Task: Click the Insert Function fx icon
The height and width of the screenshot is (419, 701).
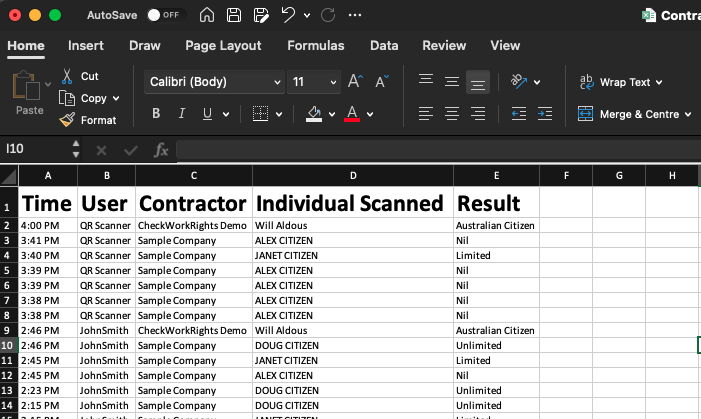Action: tap(160, 150)
